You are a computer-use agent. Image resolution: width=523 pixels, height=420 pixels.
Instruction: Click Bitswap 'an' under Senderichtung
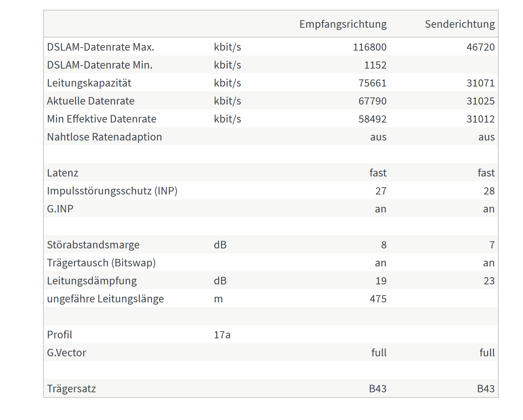[x=489, y=263]
